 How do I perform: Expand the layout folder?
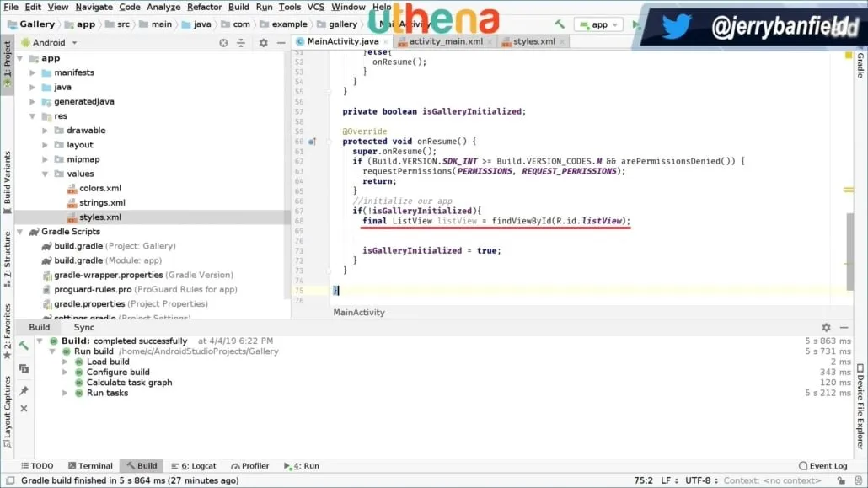click(45, 145)
